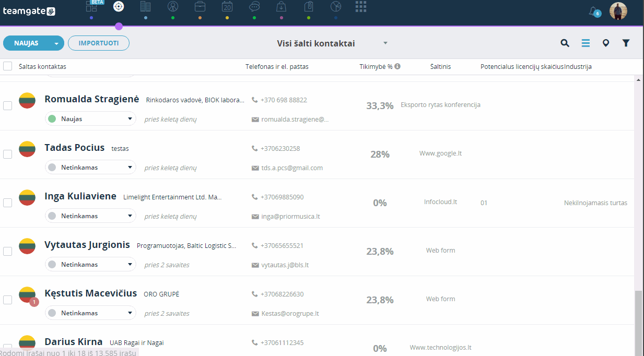Tick checkbox for Tadas Pocius
The image size is (644, 356).
8,154
